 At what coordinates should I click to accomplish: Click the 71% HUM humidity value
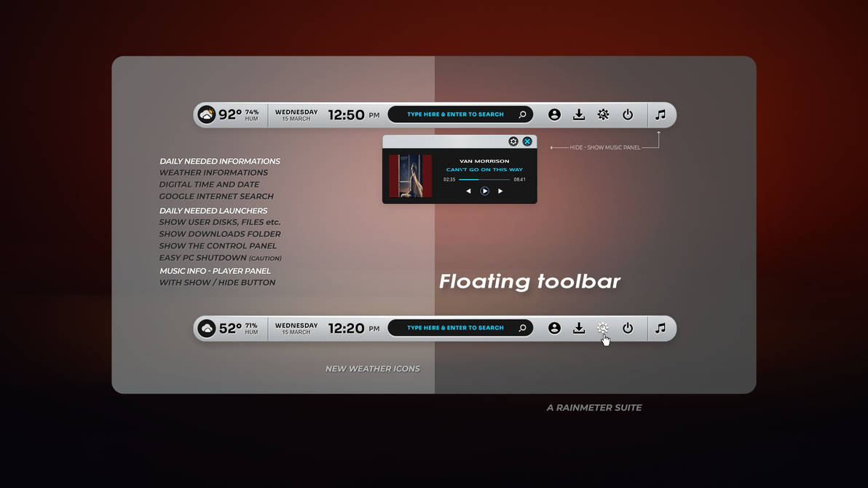(x=251, y=328)
